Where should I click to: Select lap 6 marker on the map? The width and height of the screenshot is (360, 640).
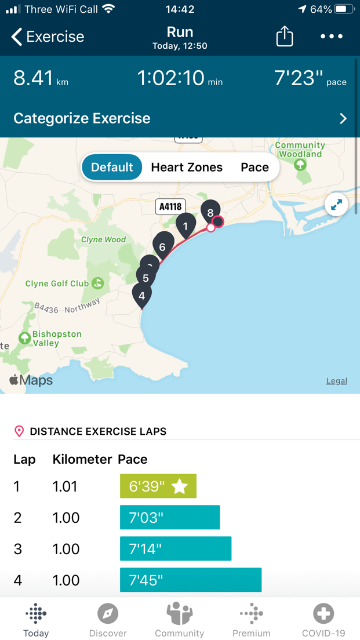pyautogui.click(x=162, y=246)
